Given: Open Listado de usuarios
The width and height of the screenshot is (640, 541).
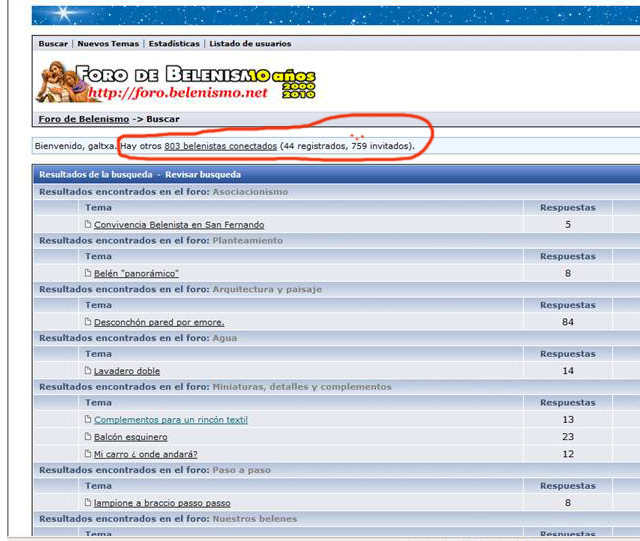Looking at the screenshot, I should [x=250, y=44].
